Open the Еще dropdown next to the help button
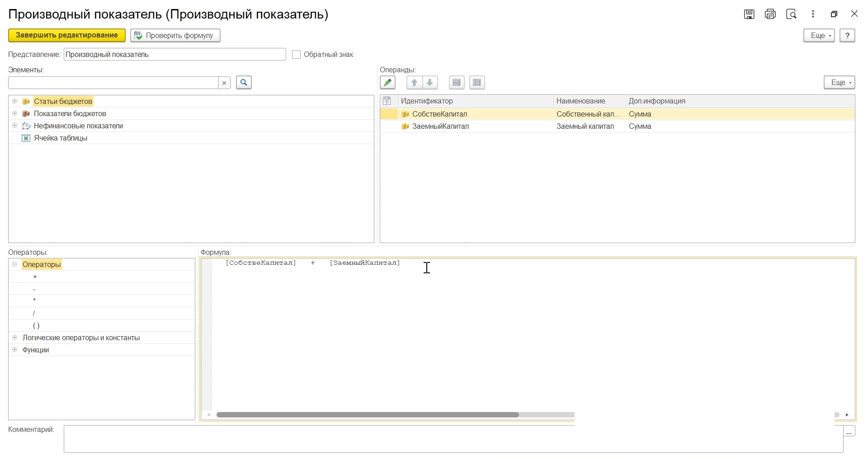 (819, 35)
